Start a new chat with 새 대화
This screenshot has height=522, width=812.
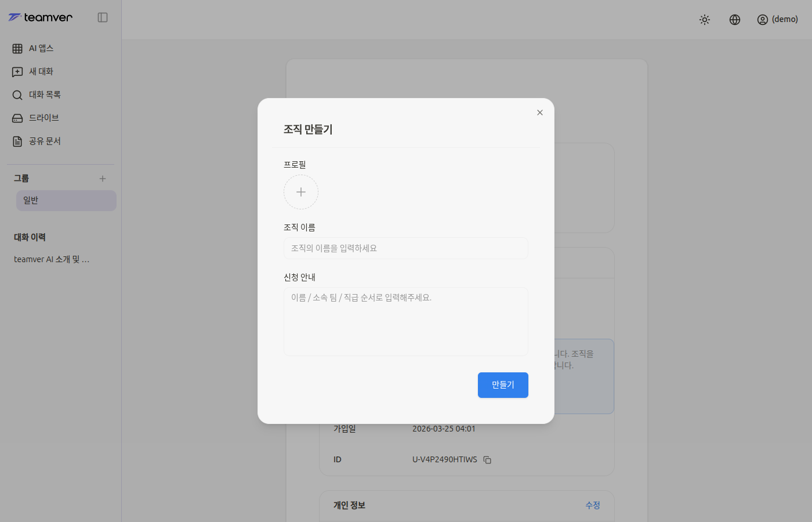click(x=41, y=71)
